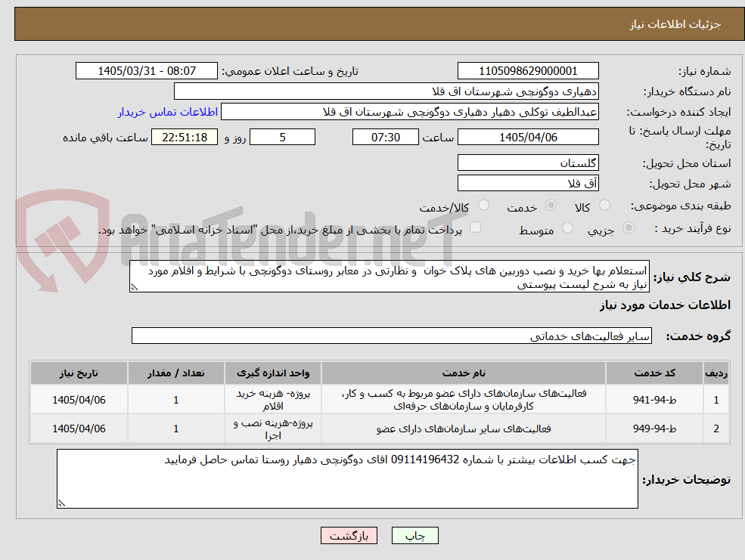
Task: Click resize handle of description textarea
Action: coord(134,288)
